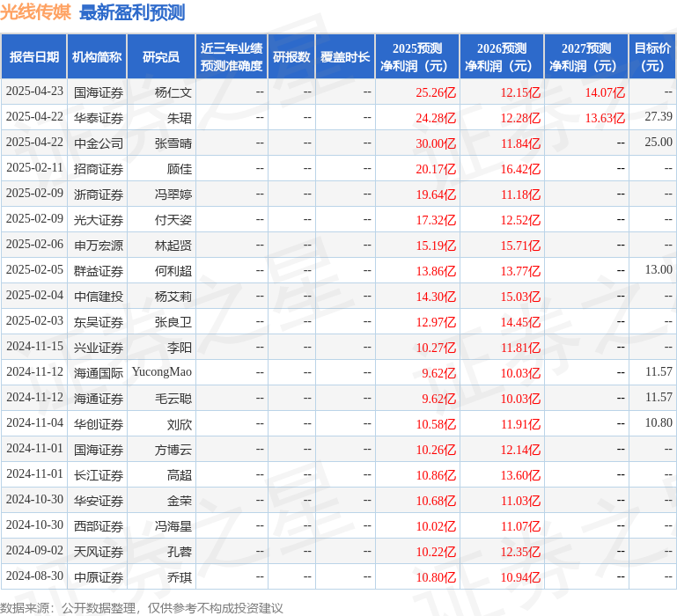Select the 2027预测净利润 column header
This screenshot has width=677, height=616.
[586, 57]
